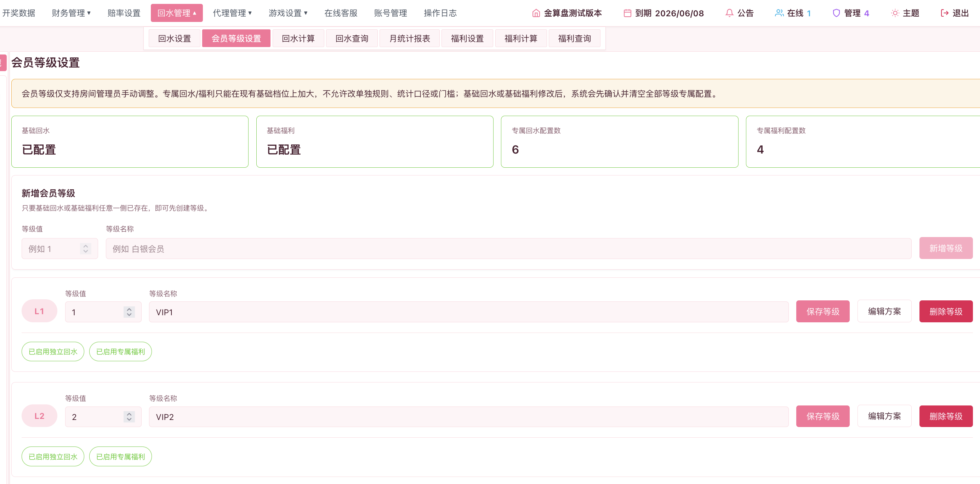Image resolution: width=980 pixels, height=484 pixels.
Task: Click the 到期 2026/06/08 date text
Action: 670,13
